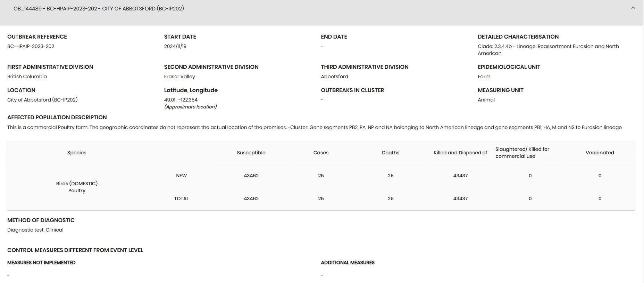Click Slaughtered/Killed for commercial use header
This screenshot has width=644, height=283.
[522, 153]
